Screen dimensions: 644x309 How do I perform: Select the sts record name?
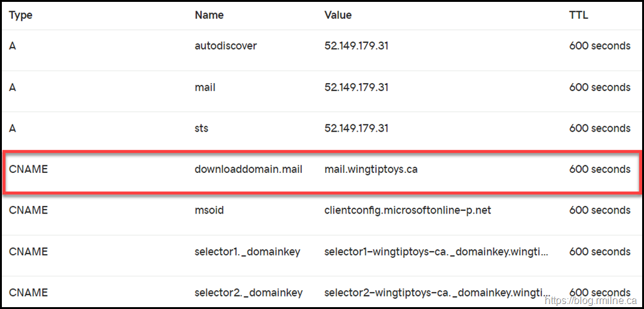(201, 129)
